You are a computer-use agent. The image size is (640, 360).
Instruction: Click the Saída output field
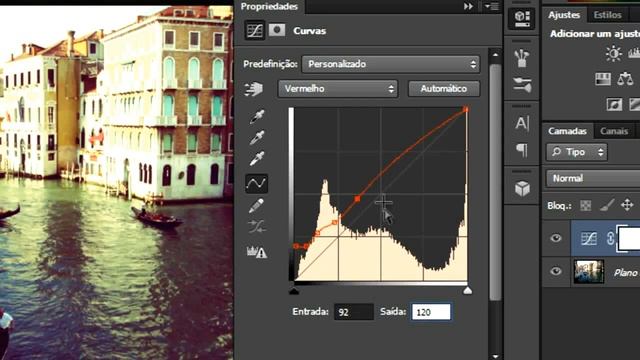point(431,312)
